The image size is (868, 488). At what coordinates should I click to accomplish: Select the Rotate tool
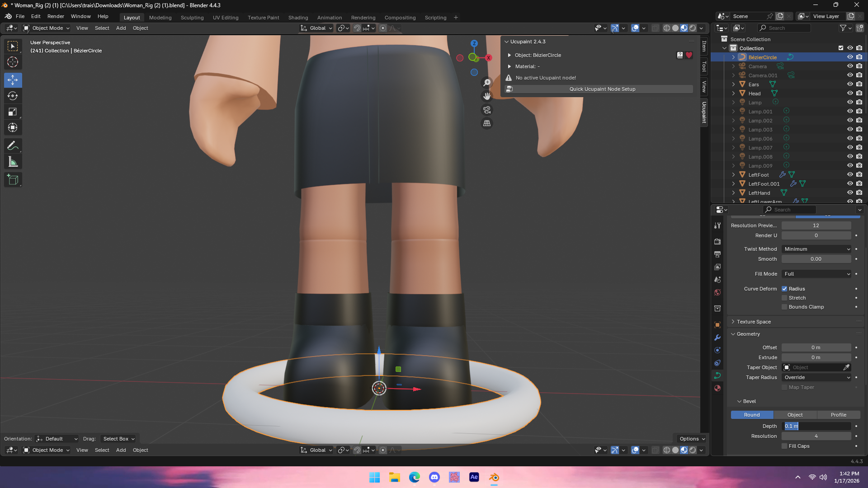[x=13, y=96]
